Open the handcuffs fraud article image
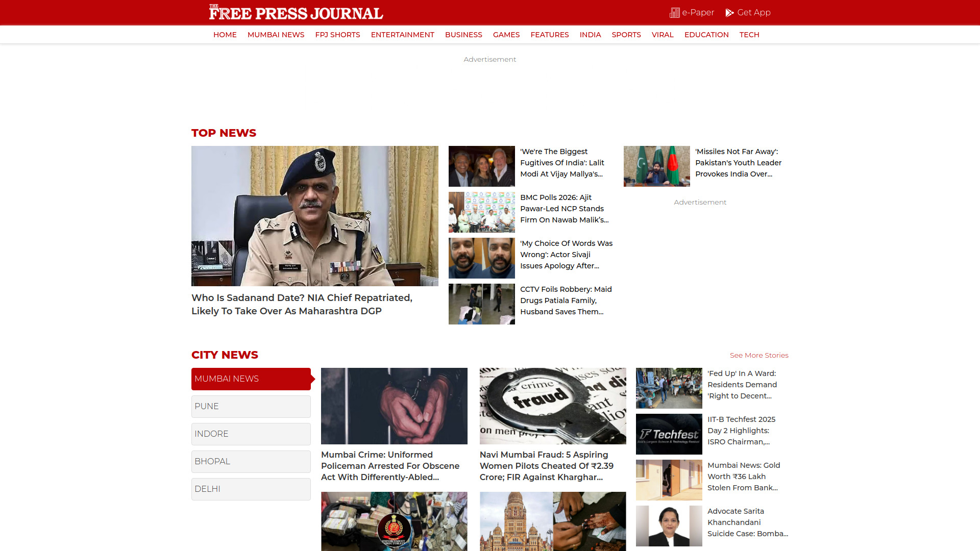Screen dimensions: 980x551 pos(552,406)
